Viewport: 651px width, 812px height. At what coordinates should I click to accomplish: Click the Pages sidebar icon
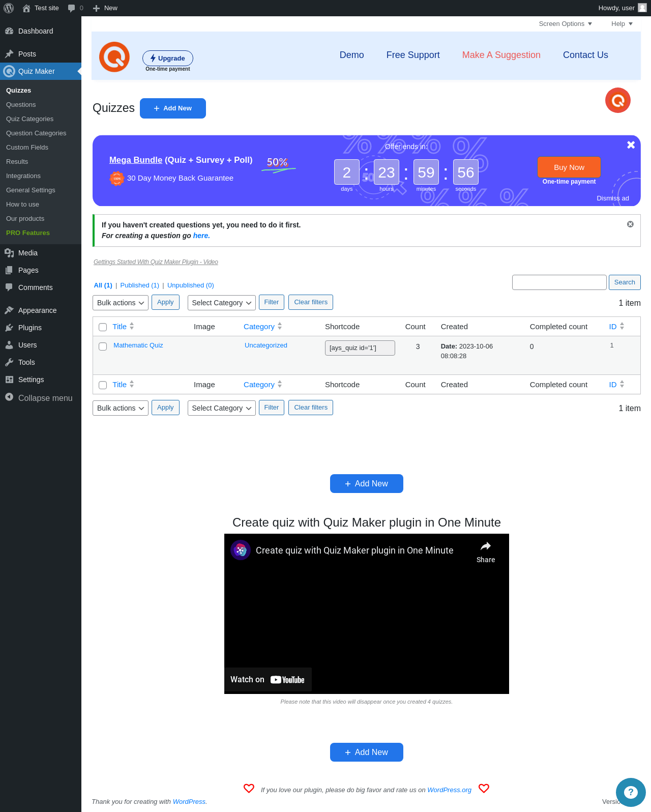tap(9, 270)
